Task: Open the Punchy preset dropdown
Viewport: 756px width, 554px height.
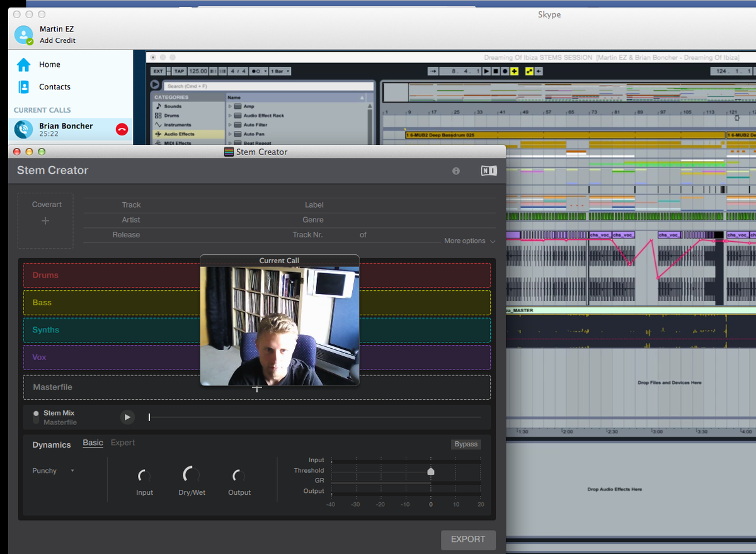Action: tap(54, 471)
